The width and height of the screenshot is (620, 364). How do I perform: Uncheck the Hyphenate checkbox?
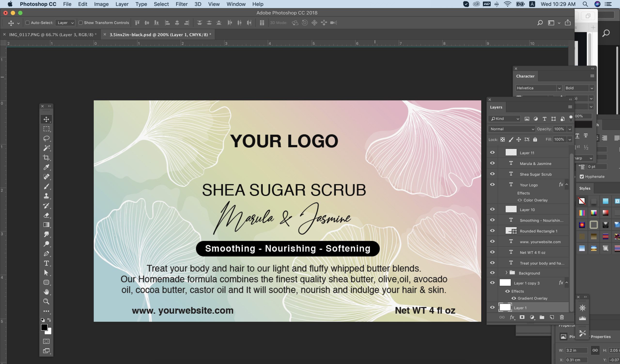(x=582, y=177)
